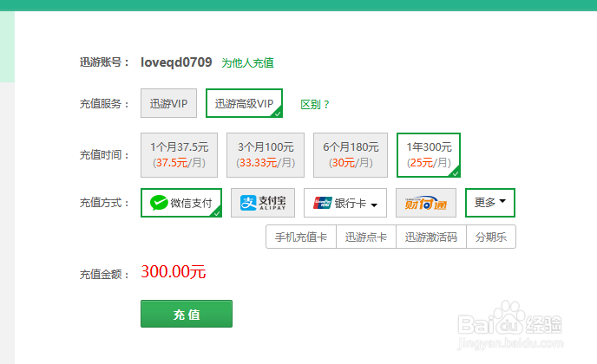Pay with 财付通 Tenpay option
Image resolution: width=597 pixels, height=364 pixels.
pos(426,203)
